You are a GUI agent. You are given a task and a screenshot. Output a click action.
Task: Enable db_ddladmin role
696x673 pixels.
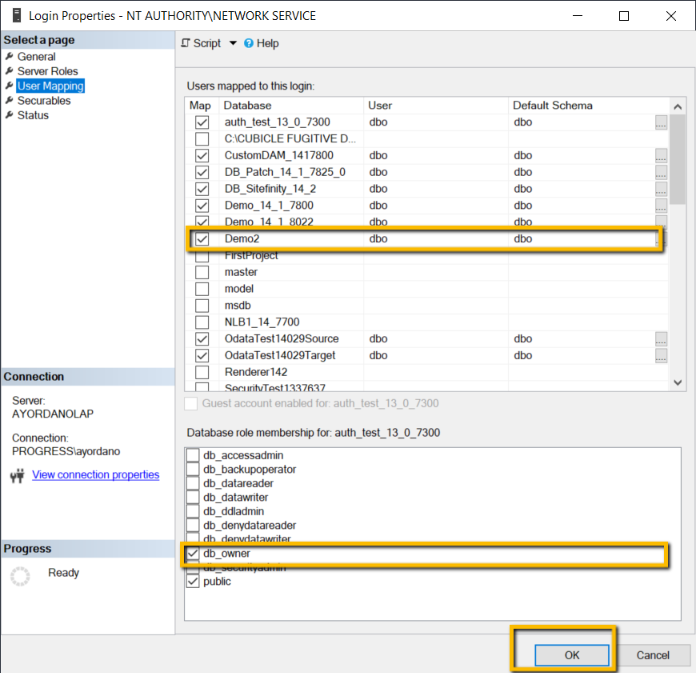click(x=193, y=511)
